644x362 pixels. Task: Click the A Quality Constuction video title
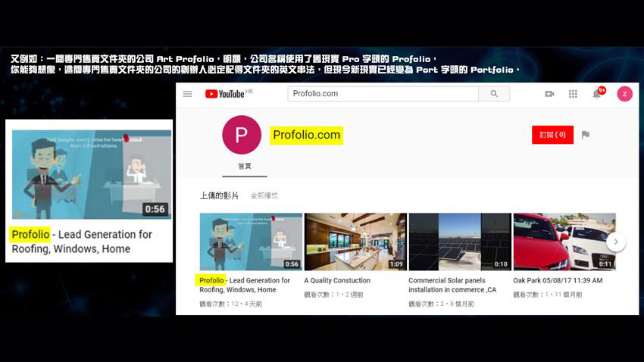337,280
